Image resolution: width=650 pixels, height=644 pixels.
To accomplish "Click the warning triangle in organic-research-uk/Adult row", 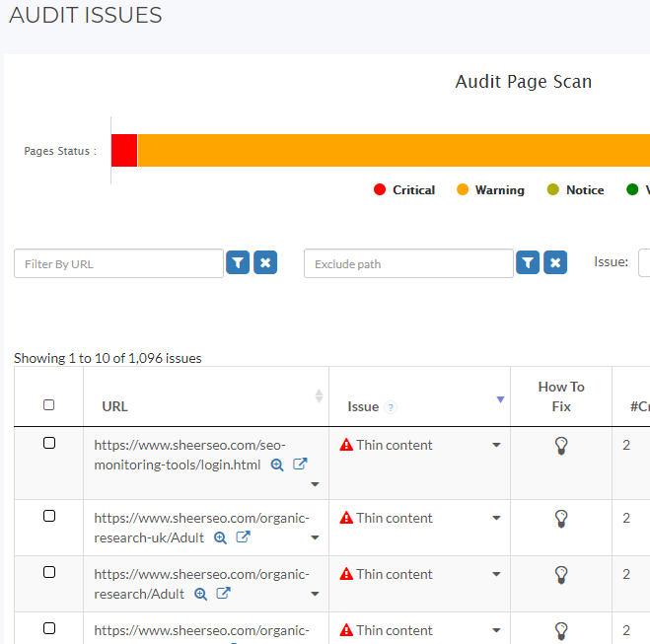I will click(346, 518).
